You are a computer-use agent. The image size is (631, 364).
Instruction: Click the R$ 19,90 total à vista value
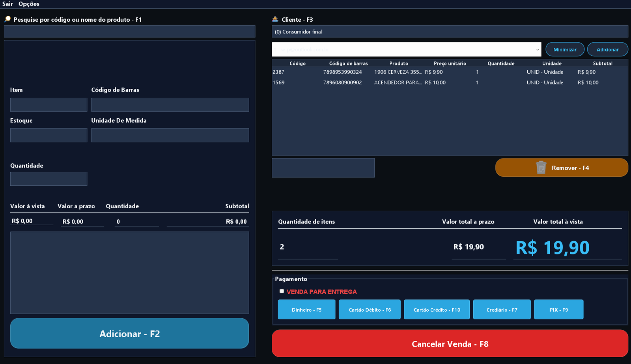553,248
